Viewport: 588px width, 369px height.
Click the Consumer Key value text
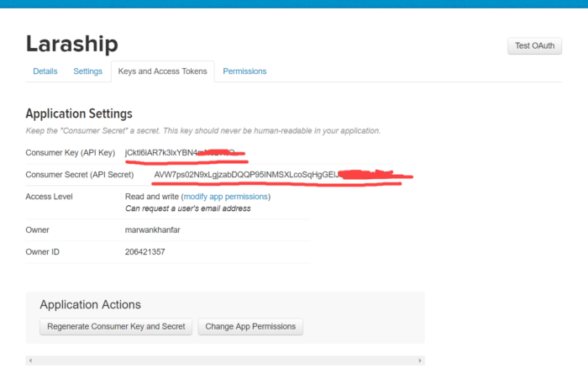tap(180, 153)
